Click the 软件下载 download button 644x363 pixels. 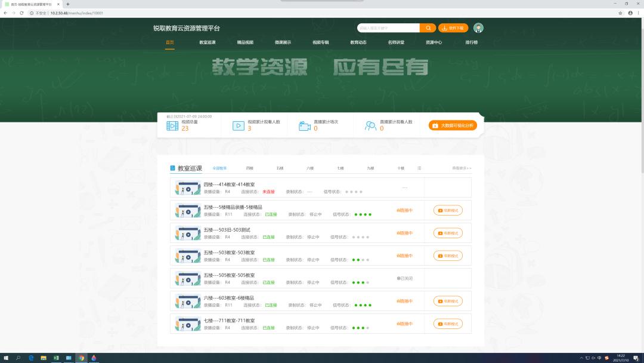453,28
